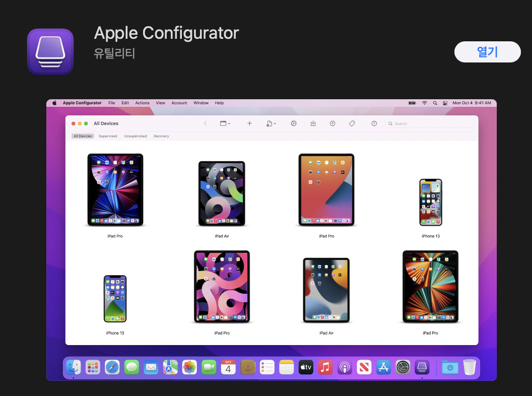Select iPad Air with gray-orange wallpaper
Viewport: 532px width, 396px height.
pyautogui.click(x=326, y=290)
